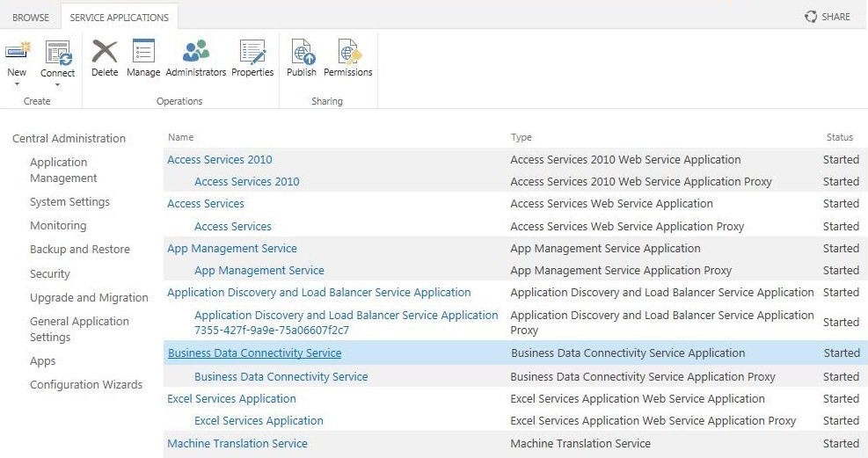Viewport: 868px width, 458px height.
Task: Open the Machine Translation Service link
Action: [x=237, y=444]
